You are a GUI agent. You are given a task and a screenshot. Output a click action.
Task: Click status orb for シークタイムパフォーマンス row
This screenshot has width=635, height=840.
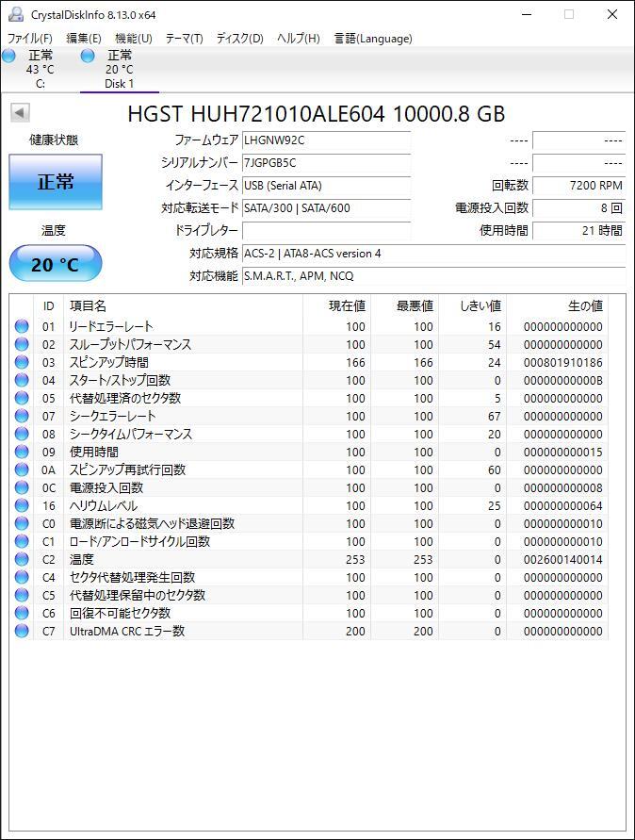[22, 434]
